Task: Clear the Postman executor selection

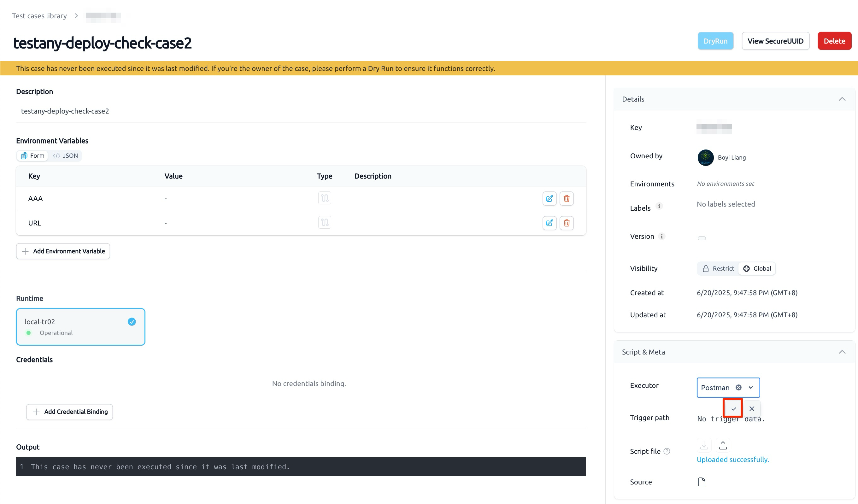Action: 738,388
